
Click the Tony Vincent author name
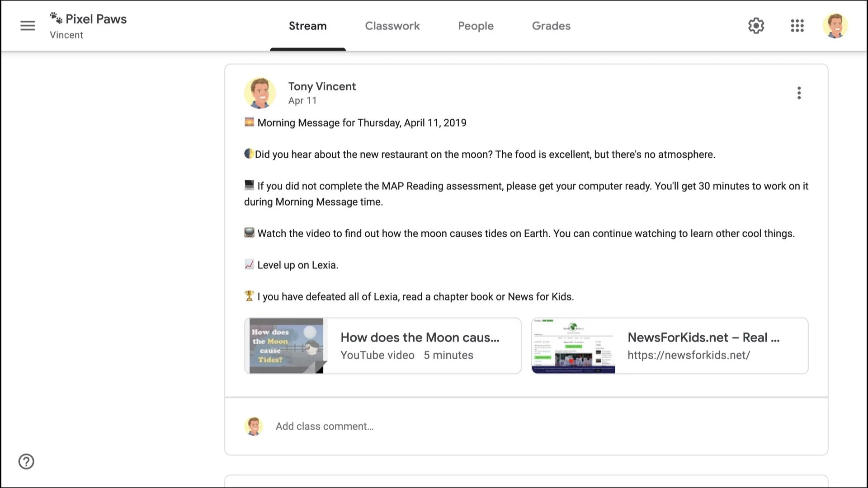pos(322,86)
